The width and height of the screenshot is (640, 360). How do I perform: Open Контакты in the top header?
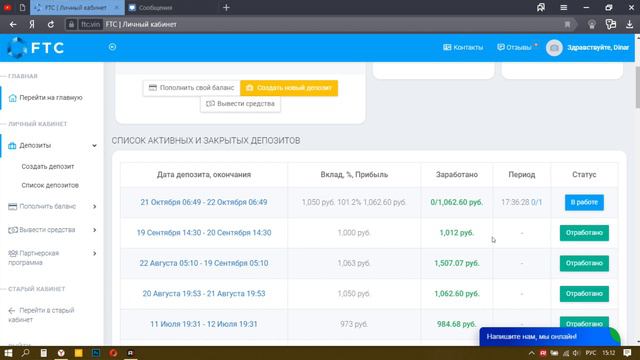pyautogui.click(x=463, y=47)
